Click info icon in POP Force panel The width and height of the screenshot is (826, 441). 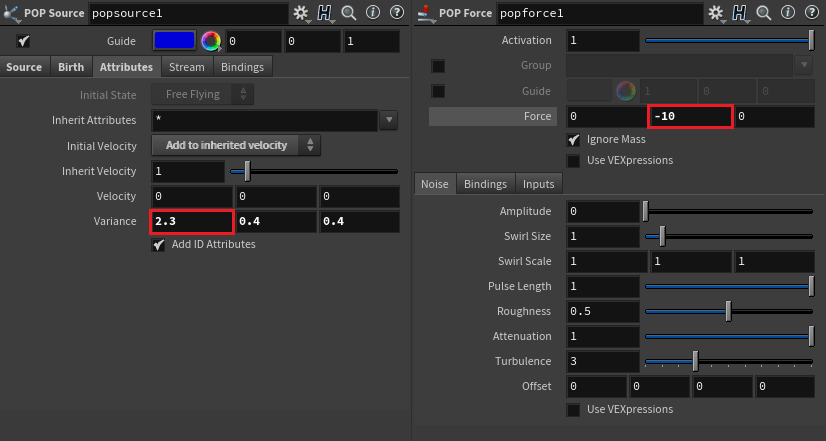(788, 13)
